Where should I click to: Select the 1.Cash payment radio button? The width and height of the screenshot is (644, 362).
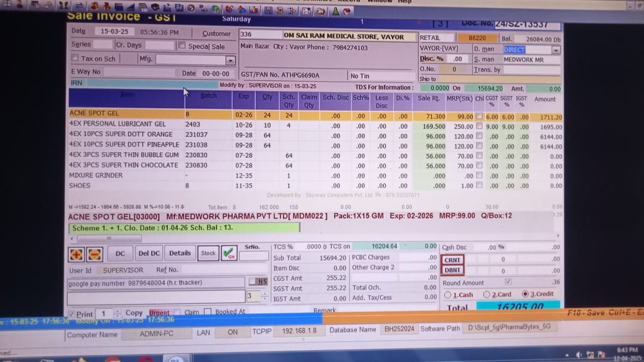click(x=448, y=295)
